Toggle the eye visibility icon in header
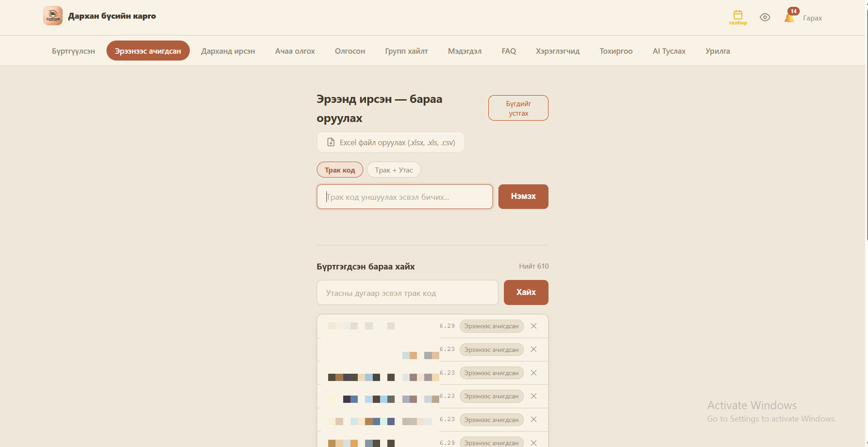868x447 pixels. click(765, 17)
